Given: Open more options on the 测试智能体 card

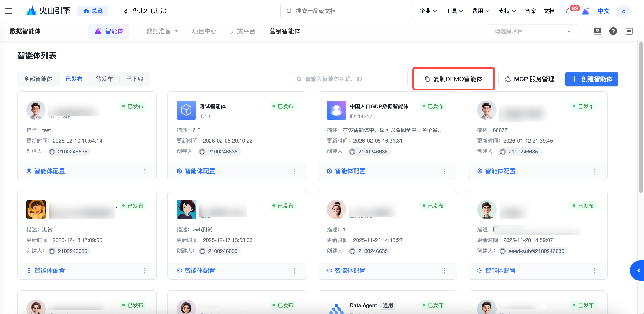Looking at the screenshot, I should tap(294, 171).
